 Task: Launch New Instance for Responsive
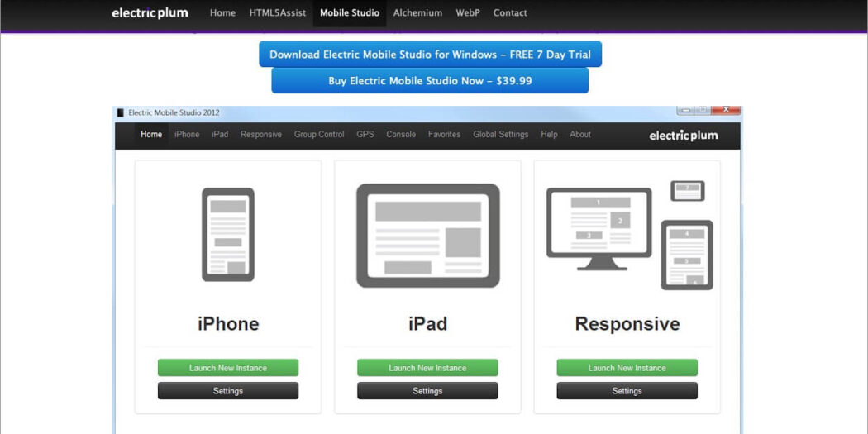pos(627,368)
